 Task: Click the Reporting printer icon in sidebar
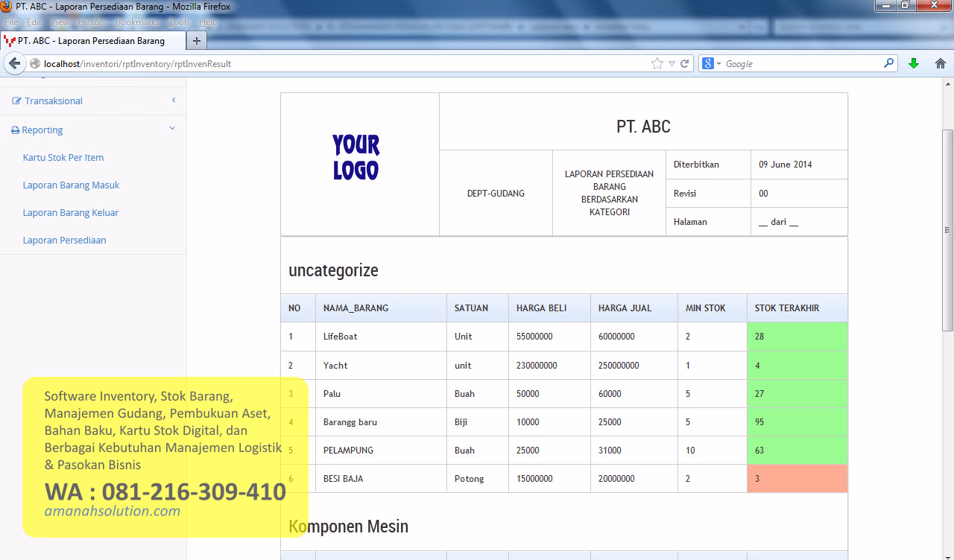(x=15, y=130)
